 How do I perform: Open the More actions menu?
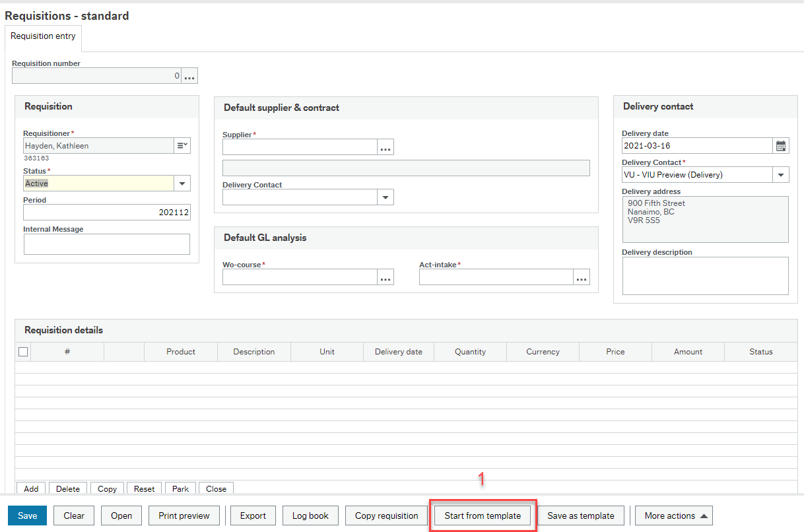(673, 515)
